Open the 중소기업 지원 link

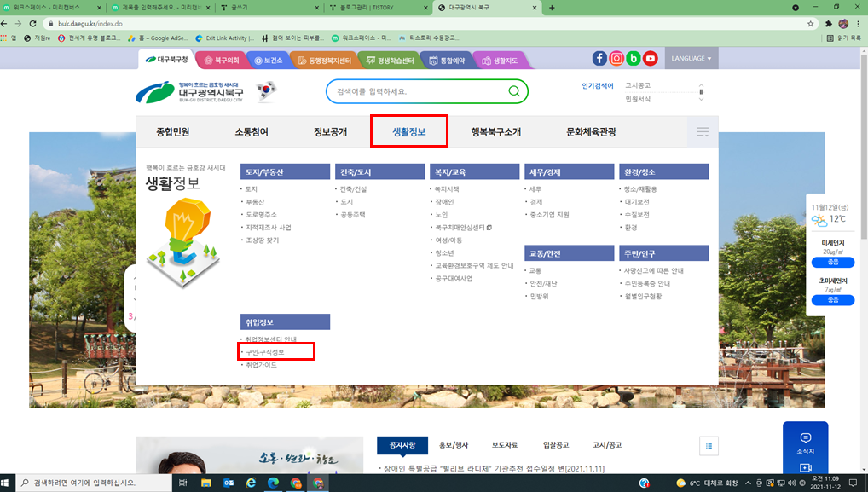click(x=549, y=215)
